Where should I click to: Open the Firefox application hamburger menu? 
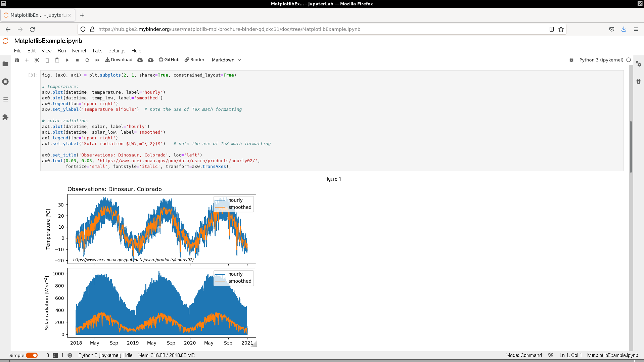tap(636, 29)
